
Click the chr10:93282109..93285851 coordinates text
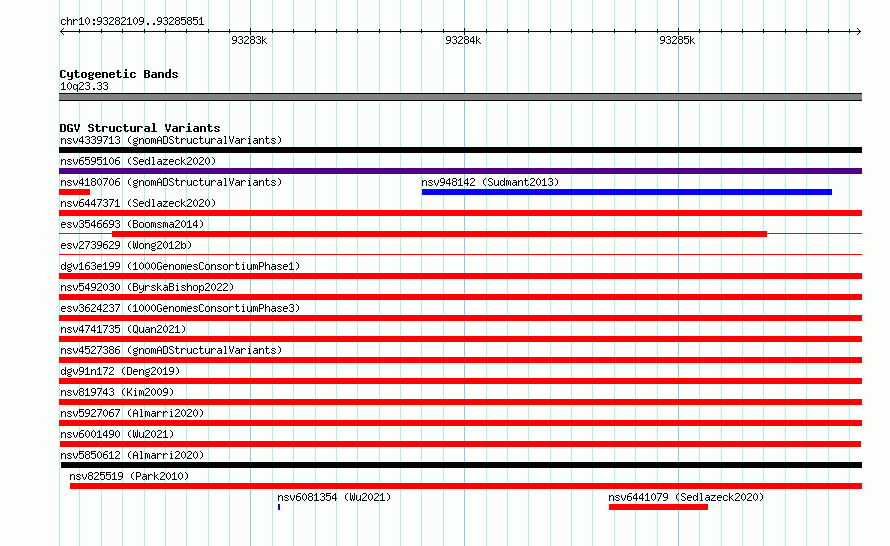click(x=132, y=21)
